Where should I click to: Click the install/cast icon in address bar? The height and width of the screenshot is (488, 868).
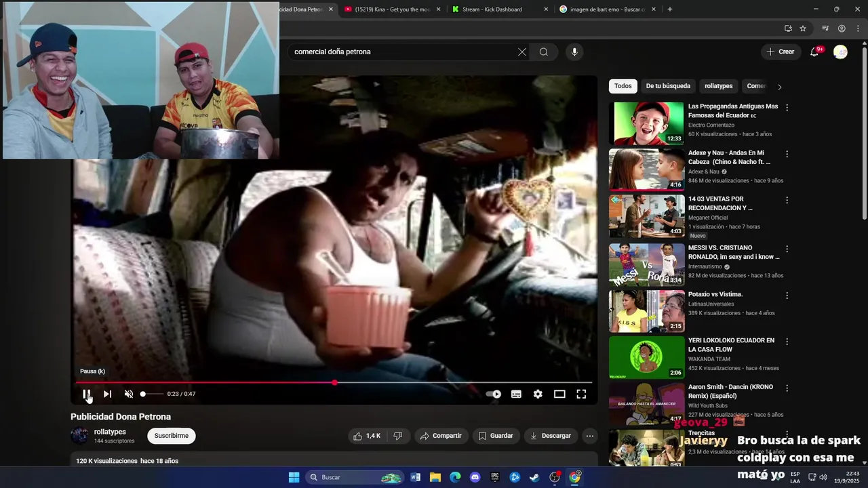[x=788, y=28]
